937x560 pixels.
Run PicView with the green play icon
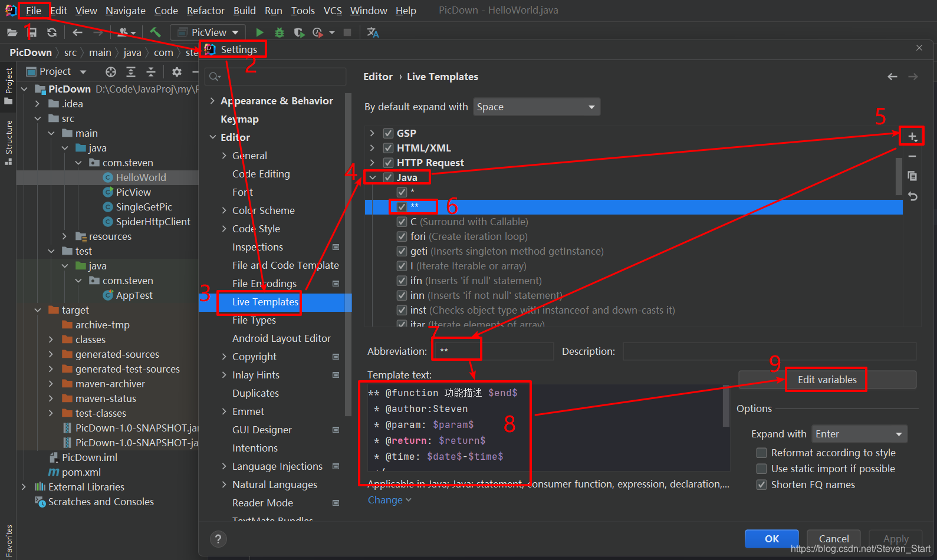260,32
